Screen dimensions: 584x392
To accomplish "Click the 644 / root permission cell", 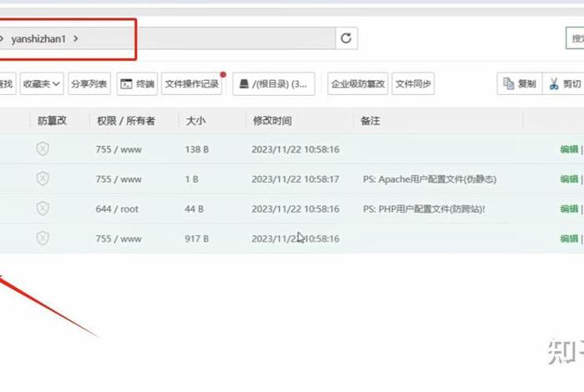I will tap(117, 209).
